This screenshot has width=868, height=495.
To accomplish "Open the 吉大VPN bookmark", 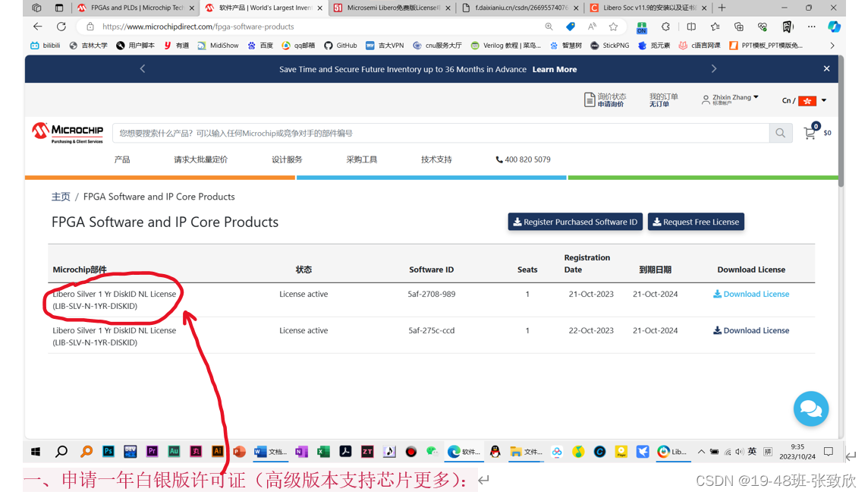I will pyautogui.click(x=385, y=46).
